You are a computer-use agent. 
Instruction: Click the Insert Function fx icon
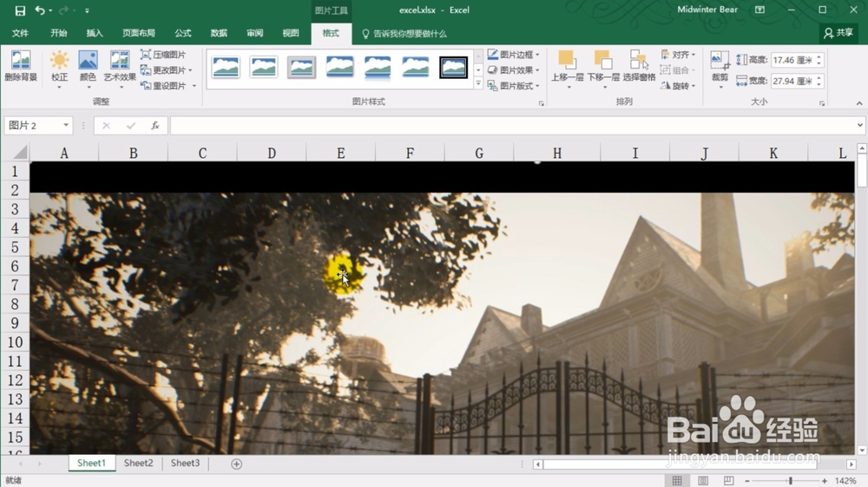(155, 126)
